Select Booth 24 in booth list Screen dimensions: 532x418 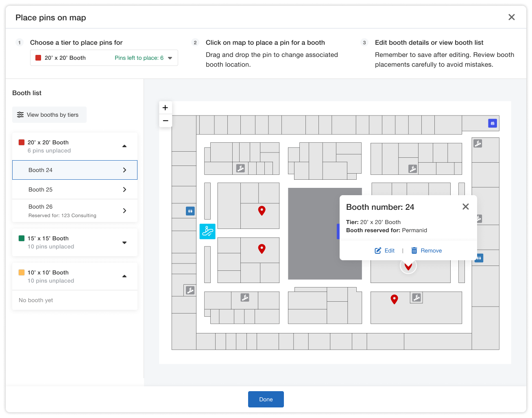click(75, 170)
